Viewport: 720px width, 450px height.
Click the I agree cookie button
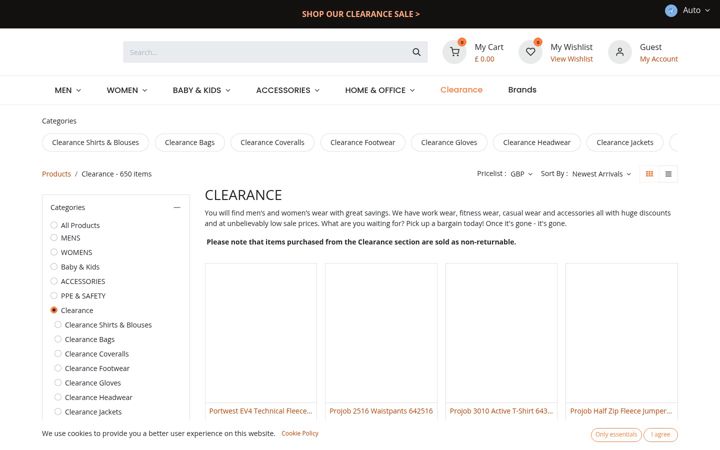[660, 434]
